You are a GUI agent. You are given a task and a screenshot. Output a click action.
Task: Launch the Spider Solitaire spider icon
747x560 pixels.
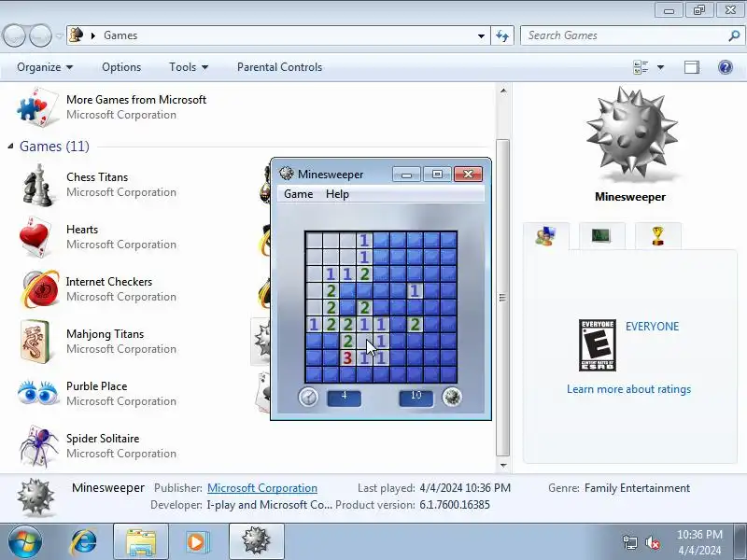point(39,446)
